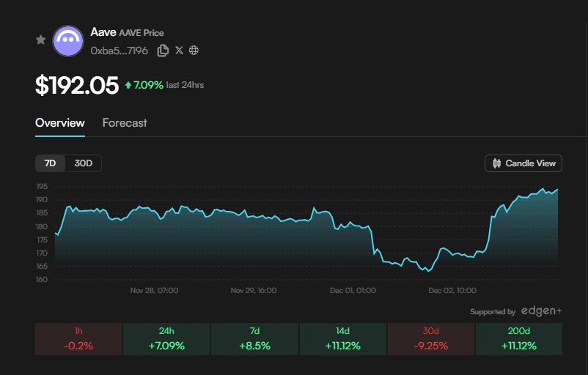Click the green 24hr up-arrow indicator
This screenshot has height=375, width=588.
(x=128, y=86)
